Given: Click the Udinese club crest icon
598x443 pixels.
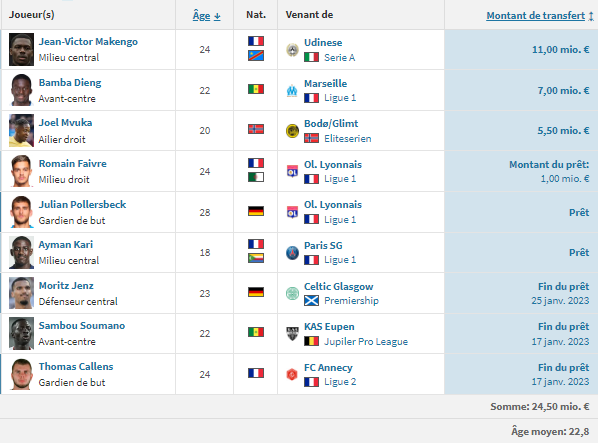Looking at the screenshot, I should click(293, 50).
